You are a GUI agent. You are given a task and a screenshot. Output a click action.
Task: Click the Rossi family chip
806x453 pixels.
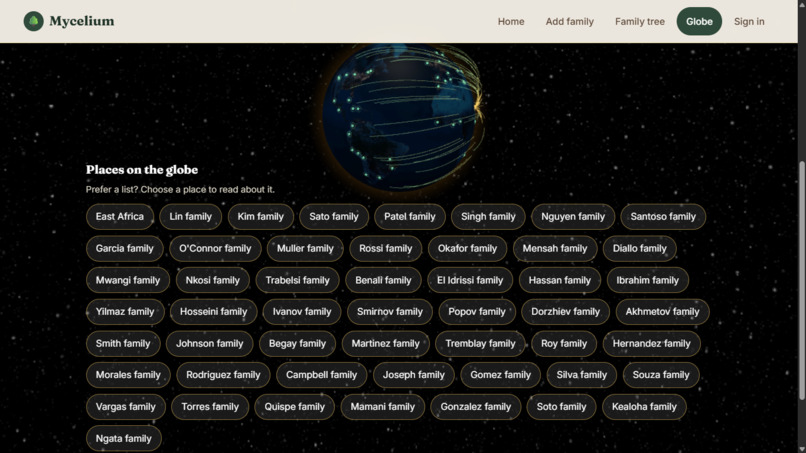(x=385, y=248)
